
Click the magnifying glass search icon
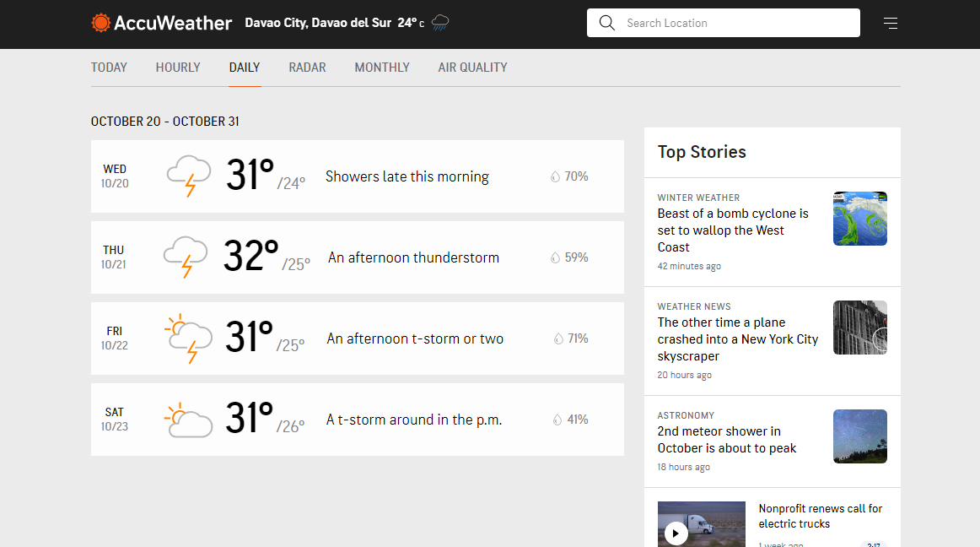[x=606, y=23]
